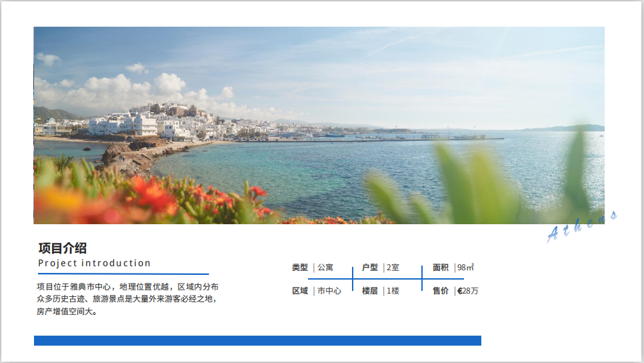Select the 区域 label

300,291
